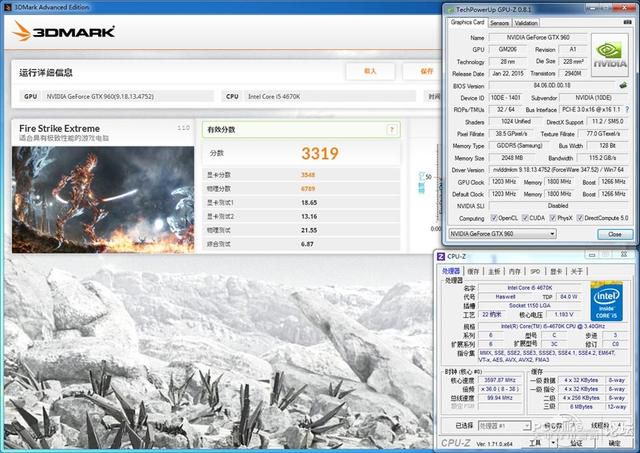Switch to the GPU-Z Sensors tab
The height and width of the screenshot is (453, 640).
tap(499, 23)
